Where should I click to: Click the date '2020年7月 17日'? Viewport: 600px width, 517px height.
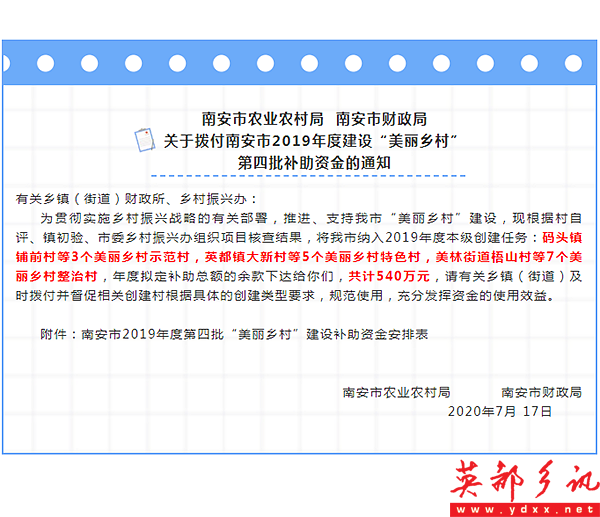[500, 411]
